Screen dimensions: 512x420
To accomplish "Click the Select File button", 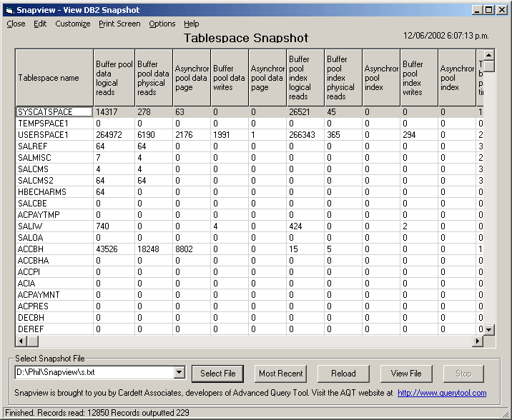I will click(218, 374).
